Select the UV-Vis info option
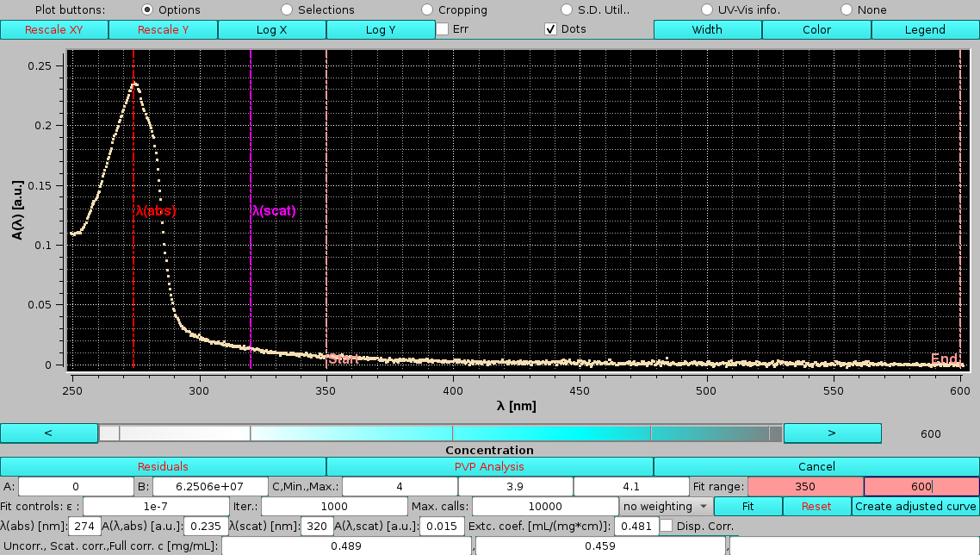The width and height of the screenshot is (980, 555). [x=706, y=9]
